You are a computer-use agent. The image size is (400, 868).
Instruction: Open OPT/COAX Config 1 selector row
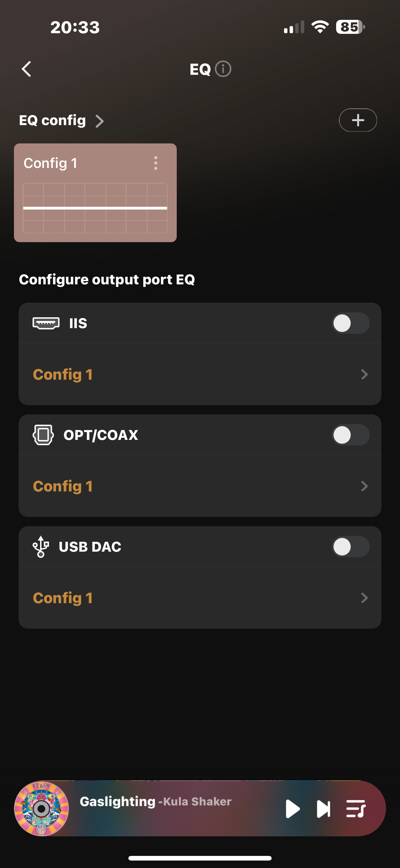click(x=200, y=486)
